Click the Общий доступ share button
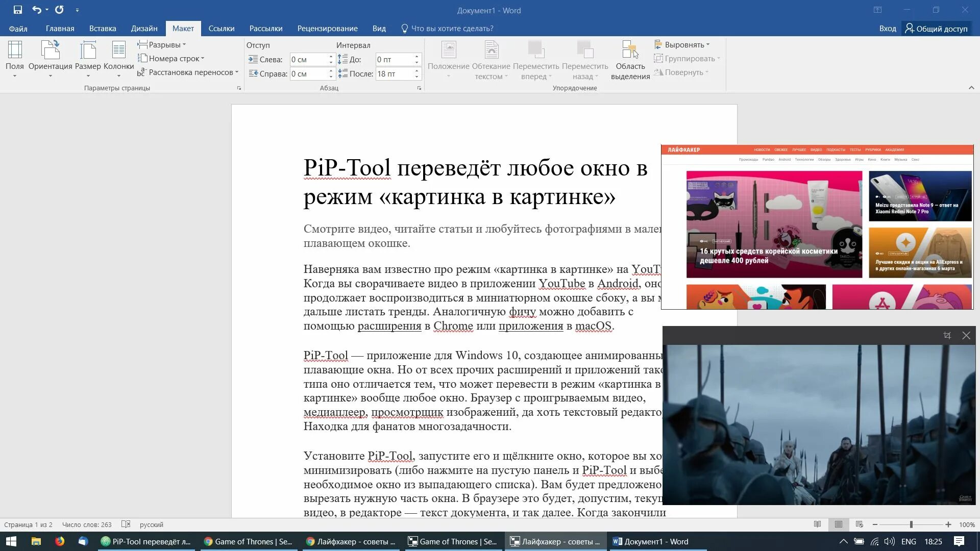 click(937, 29)
